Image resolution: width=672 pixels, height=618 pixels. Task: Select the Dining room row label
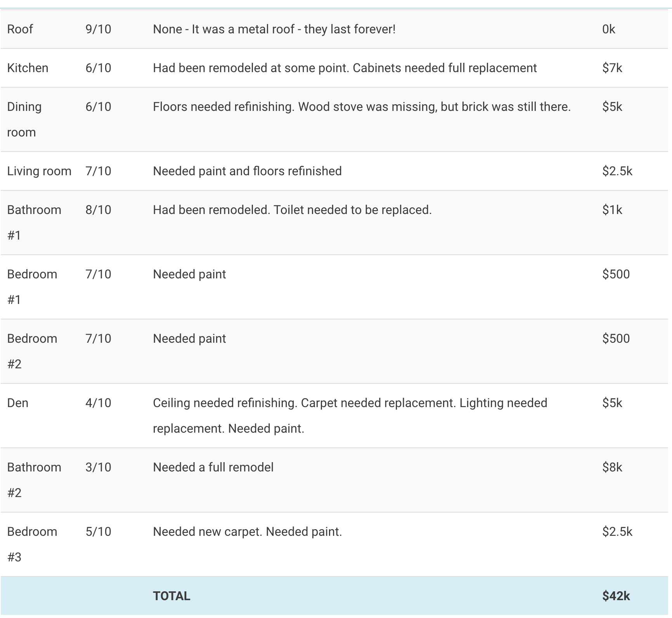pos(24,119)
